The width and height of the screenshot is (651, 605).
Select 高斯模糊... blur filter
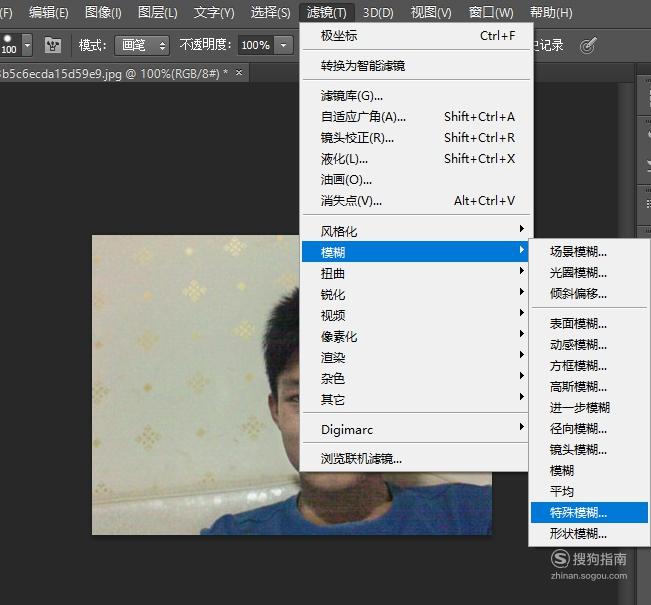tap(590, 387)
